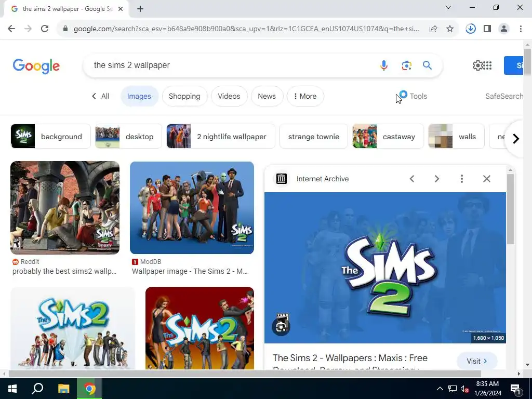Image resolution: width=532 pixels, height=399 pixels.
Task: Select the 'background' suggestion chip
Action: pos(50,137)
